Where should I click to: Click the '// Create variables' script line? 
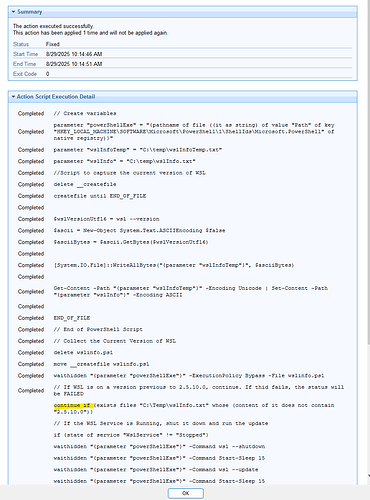[85, 113]
